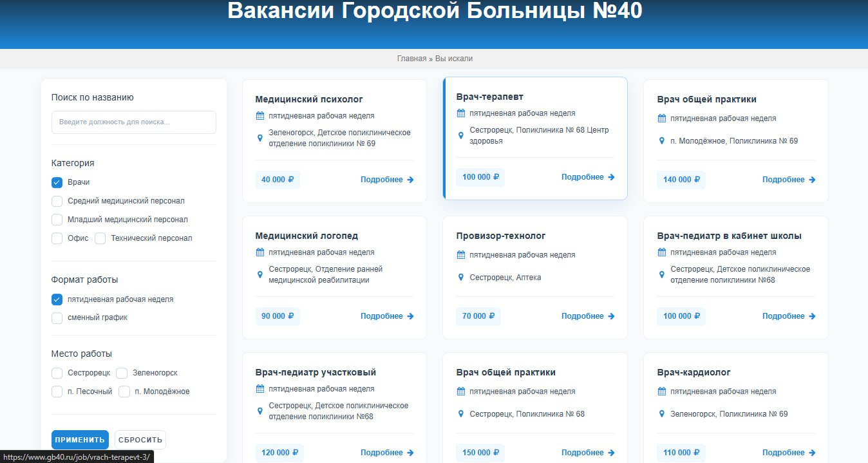Click calendar icon in Врач-кардиолог card
868x463 pixels.
click(x=662, y=392)
